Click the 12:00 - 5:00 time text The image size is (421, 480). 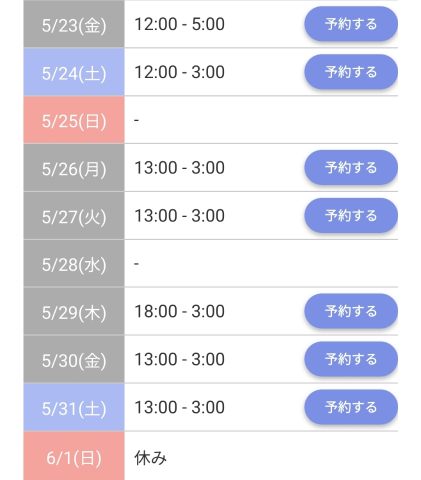tap(179, 24)
